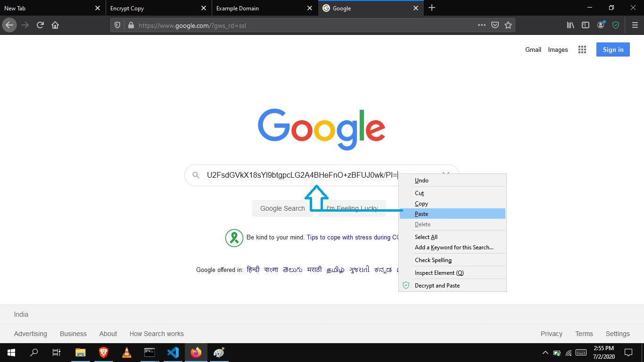Toggle Check Spelling in context menu
Viewport: 644px width, 362px height.
pyautogui.click(x=453, y=260)
